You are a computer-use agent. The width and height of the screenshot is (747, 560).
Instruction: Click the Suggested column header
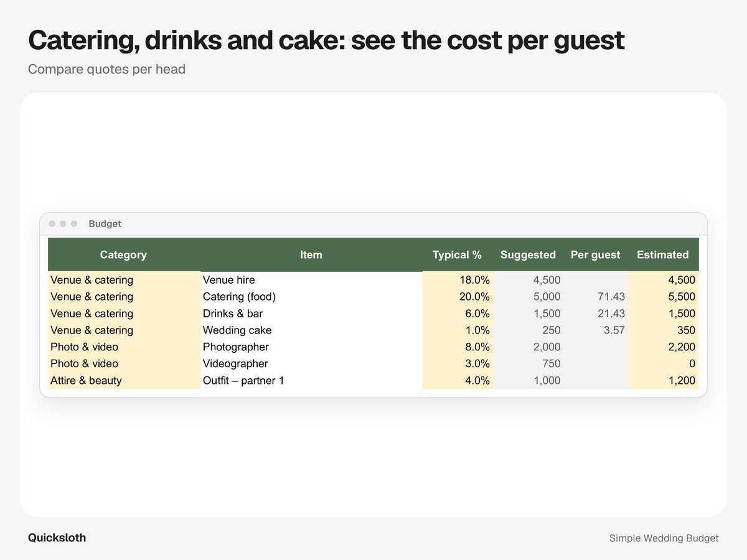coord(528,254)
